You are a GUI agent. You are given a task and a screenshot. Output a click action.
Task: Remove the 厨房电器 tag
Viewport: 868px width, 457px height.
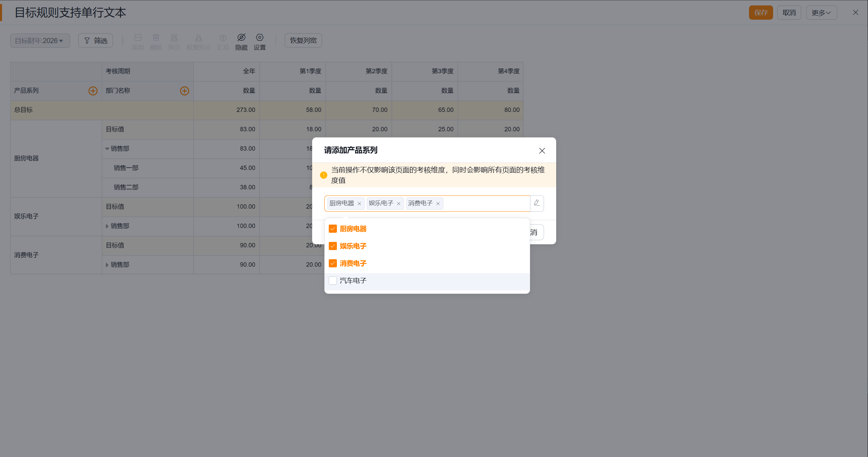coord(359,204)
